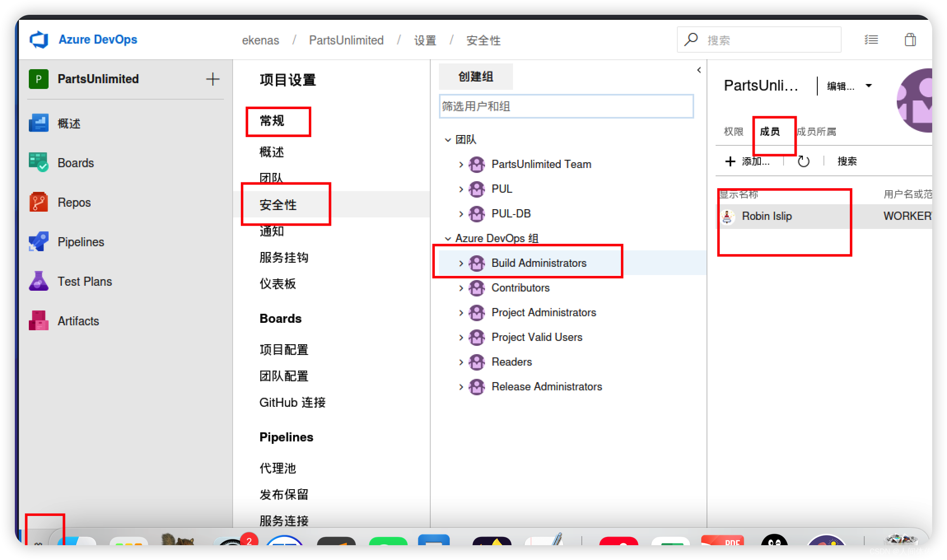Image resolution: width=947 pixels, height=560 pixels.
Task: Collapse the 团队 tree section
Action: click(x=448, y=140)
